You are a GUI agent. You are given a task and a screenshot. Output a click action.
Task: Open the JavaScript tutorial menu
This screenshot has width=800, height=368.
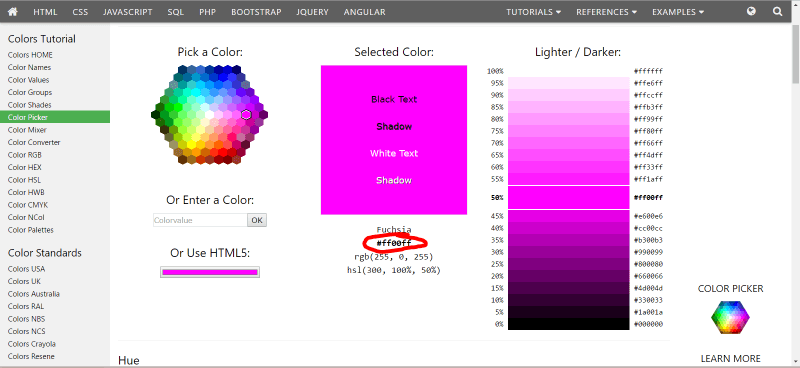(x=128, y=12)
